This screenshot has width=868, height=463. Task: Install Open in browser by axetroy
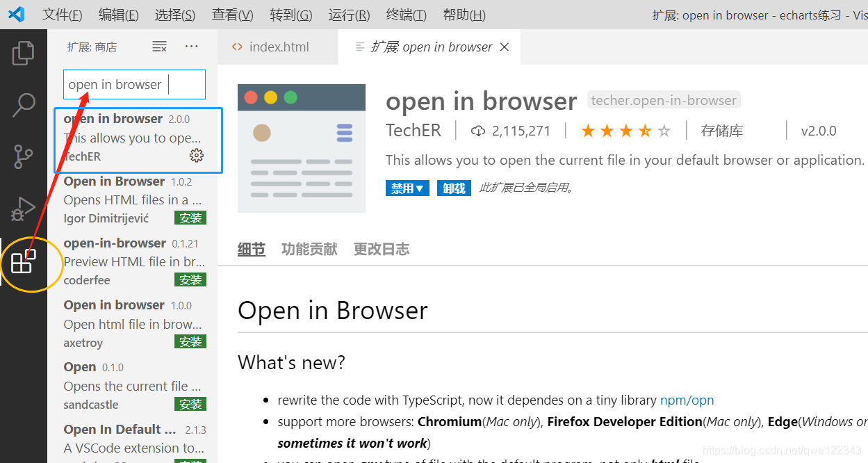coord(190,342)
